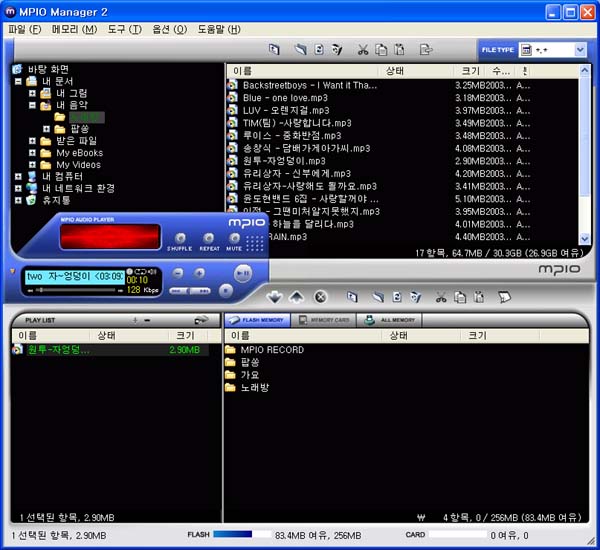600x550 pixels.
Task: Expand the 내 그림 tree node
Action: coord(32,93)
